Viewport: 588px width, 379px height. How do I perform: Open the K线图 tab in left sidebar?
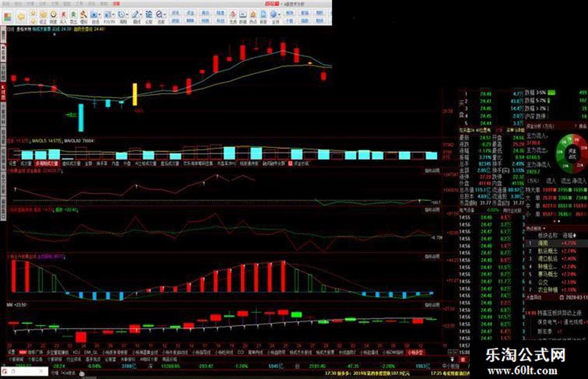point(3,91)
